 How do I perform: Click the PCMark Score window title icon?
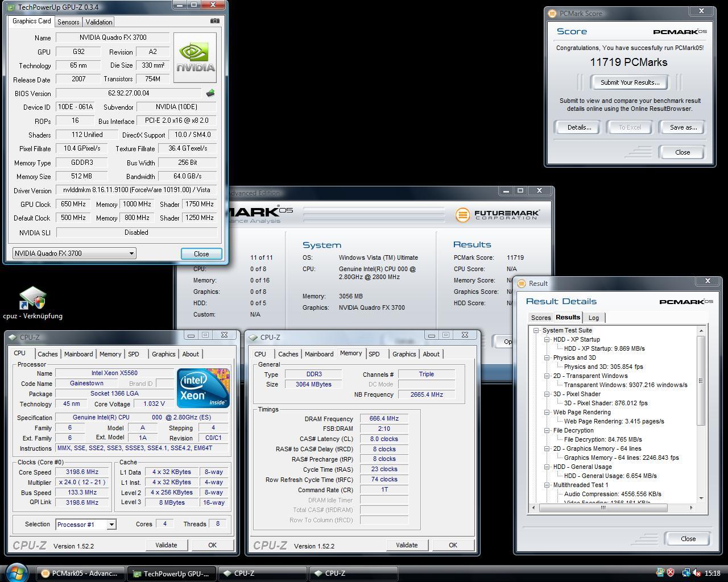(x=552, y=14)
